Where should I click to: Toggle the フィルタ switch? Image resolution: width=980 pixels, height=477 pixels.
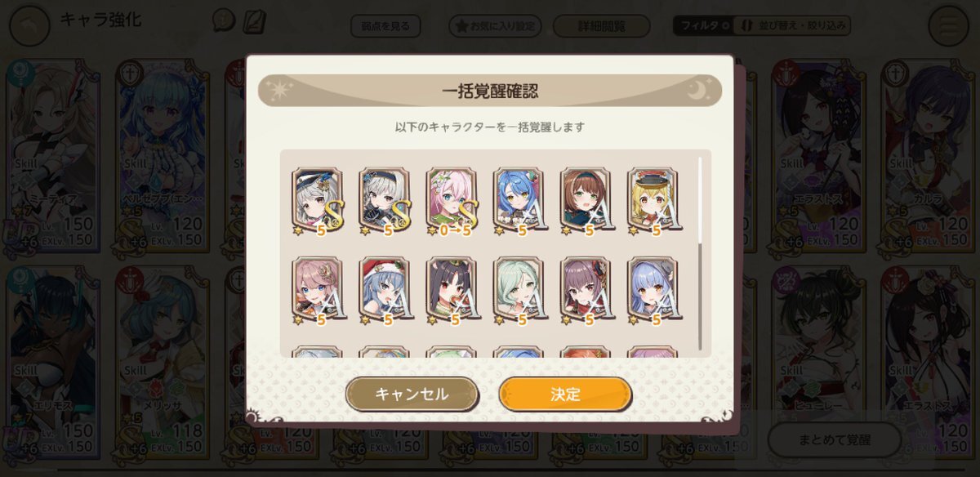click(x=702, y=25)
